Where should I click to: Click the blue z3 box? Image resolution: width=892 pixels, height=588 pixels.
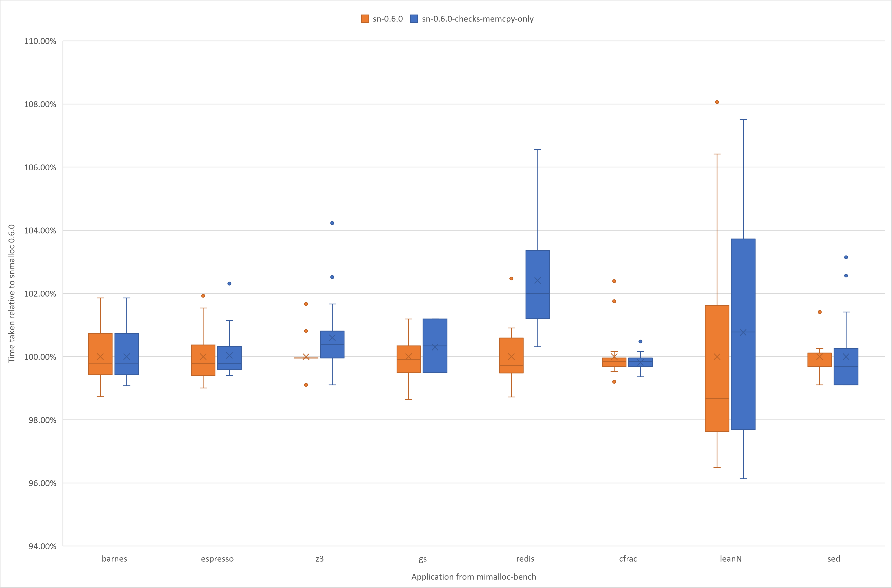pos(332,345)
